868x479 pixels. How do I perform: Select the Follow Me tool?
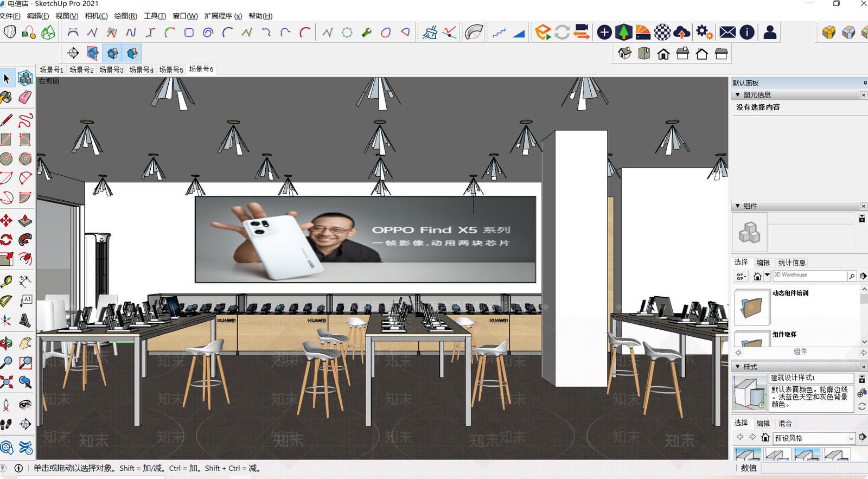point(25,240)
